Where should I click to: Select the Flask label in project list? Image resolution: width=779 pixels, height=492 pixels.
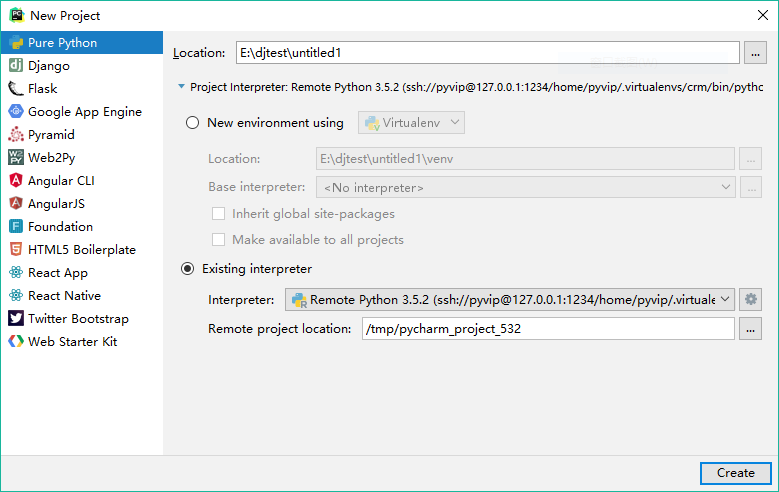click(43, 88)
